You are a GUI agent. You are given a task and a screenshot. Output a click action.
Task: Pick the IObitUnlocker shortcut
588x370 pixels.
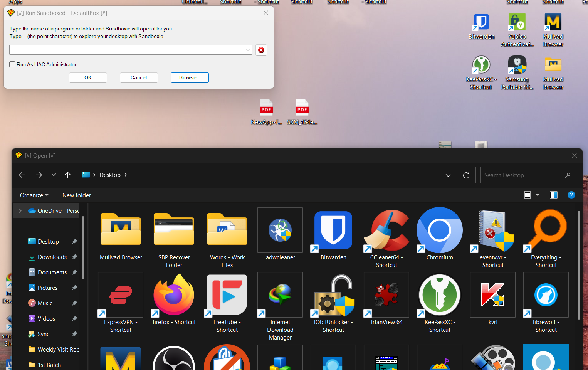coord(334,303)
